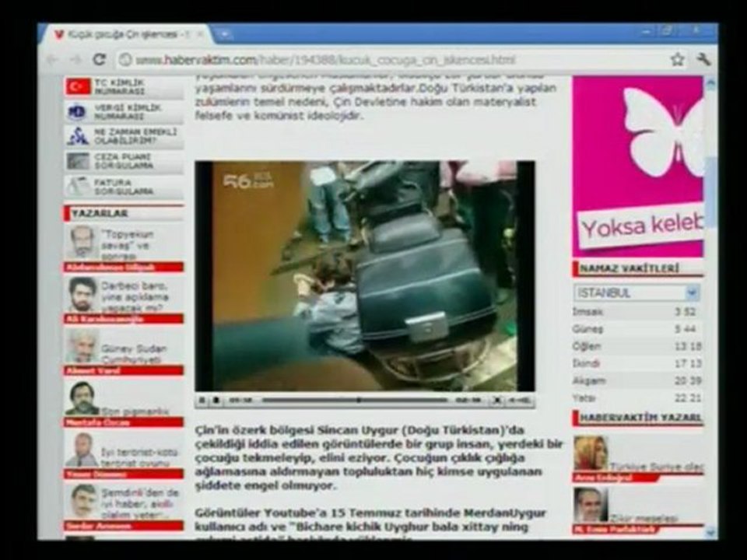Click the pink butterfly 'Yoksa kelebek' ad
The width and height of the screenshot is (747, 560).
[x=637, y=166]
